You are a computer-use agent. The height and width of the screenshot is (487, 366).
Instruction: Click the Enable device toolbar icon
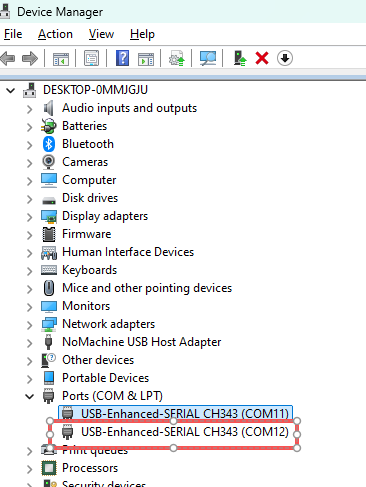(x=239, y=58)
